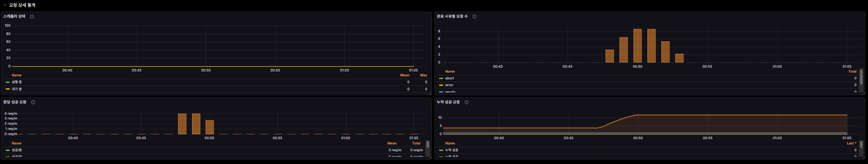Viewport: 868px width, 164px height.
Task: Click Mean value 0 in 실행 중 row
Action: coord(408,82)
